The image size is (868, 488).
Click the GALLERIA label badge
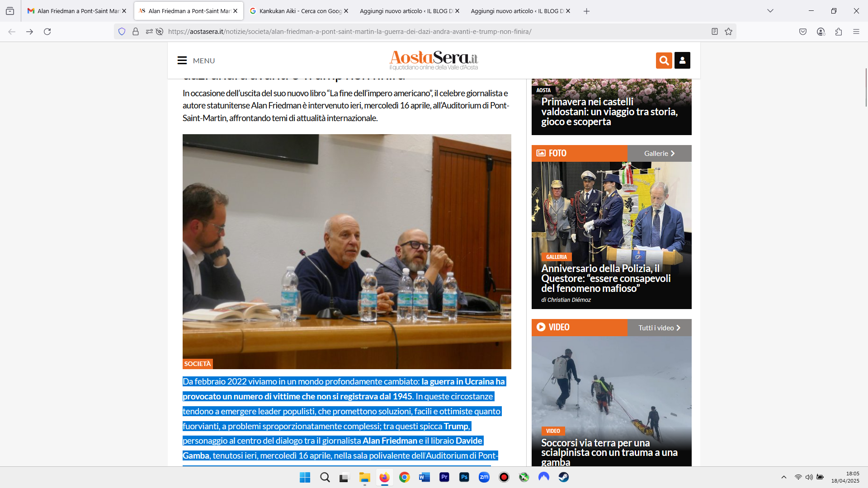coord(557,257)
